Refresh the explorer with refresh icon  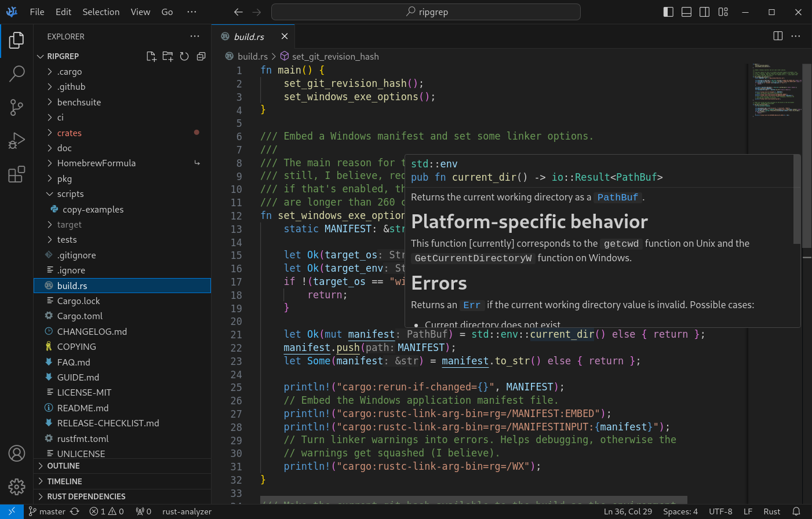(184, 56)
